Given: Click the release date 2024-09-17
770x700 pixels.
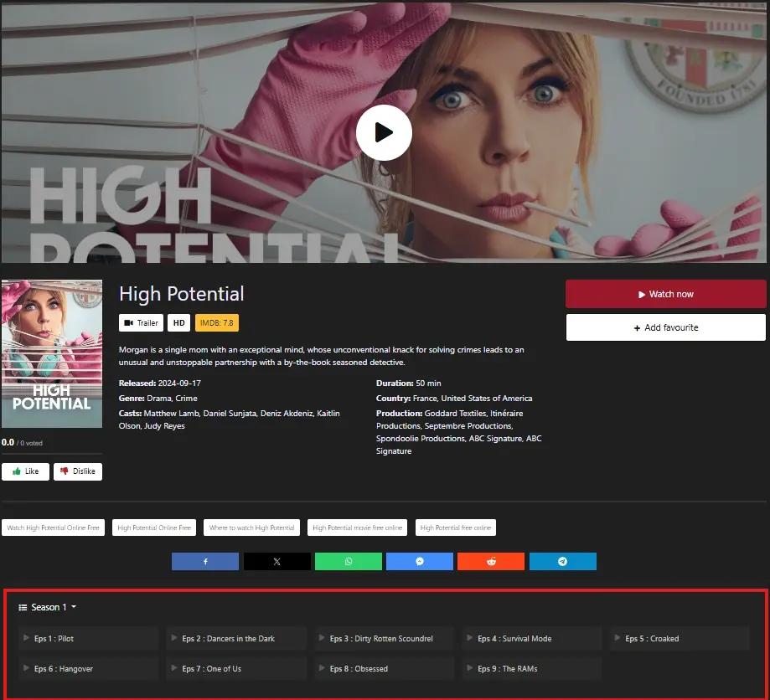Looking at the screenshot, I should (179, 383).
